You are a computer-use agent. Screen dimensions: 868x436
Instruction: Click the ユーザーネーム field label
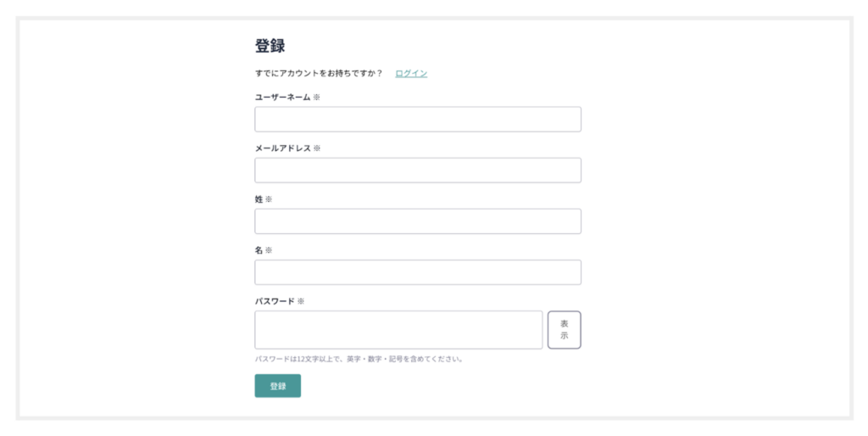pyautogui.click(x=282, y=98)
